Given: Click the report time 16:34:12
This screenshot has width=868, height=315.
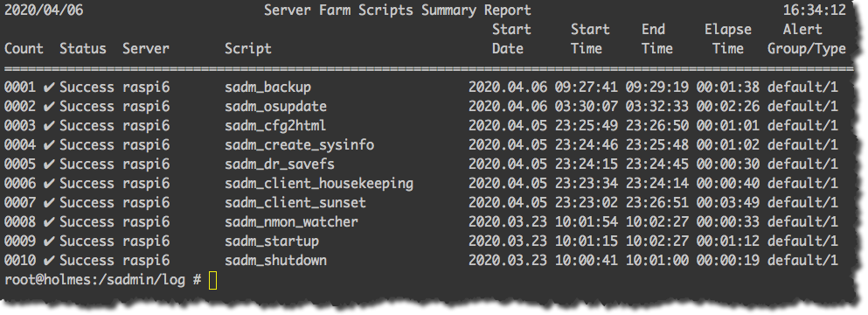Looking at the screenshot, I should [815, 10].
